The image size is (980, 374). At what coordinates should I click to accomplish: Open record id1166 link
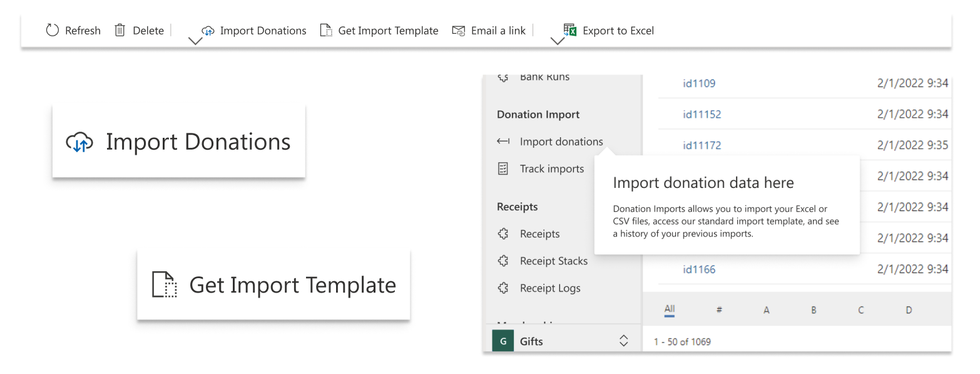click(698, 269)
